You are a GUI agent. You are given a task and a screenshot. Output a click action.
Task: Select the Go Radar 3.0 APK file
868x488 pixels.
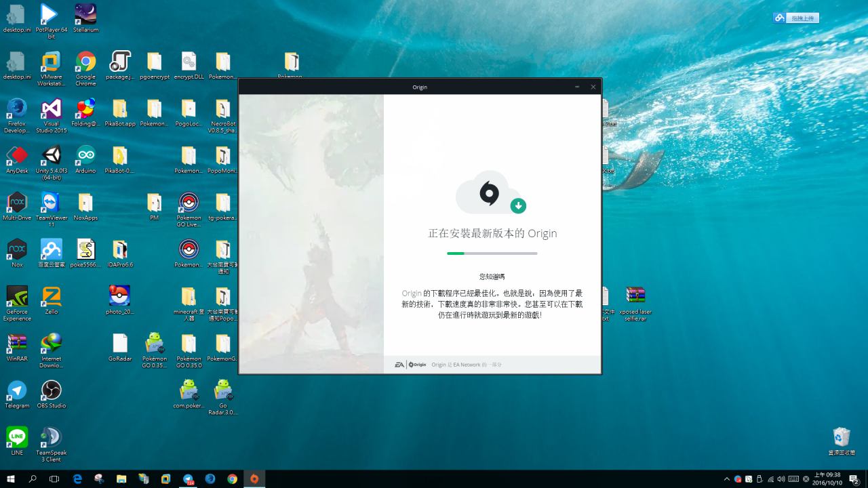223,396
